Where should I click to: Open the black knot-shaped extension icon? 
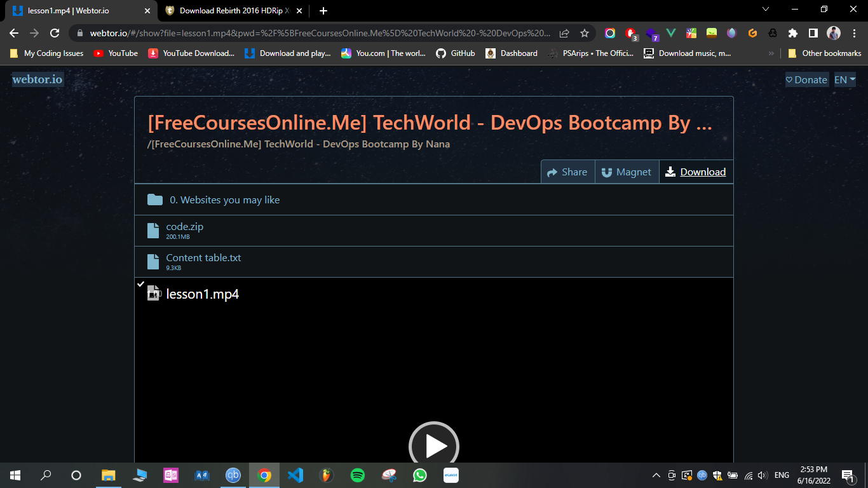point(773,33)
